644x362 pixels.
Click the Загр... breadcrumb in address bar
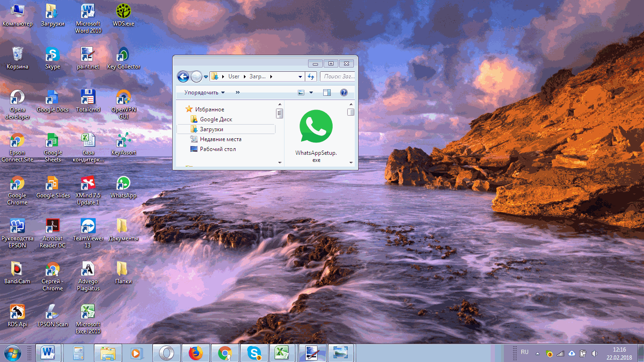point(258,76)
